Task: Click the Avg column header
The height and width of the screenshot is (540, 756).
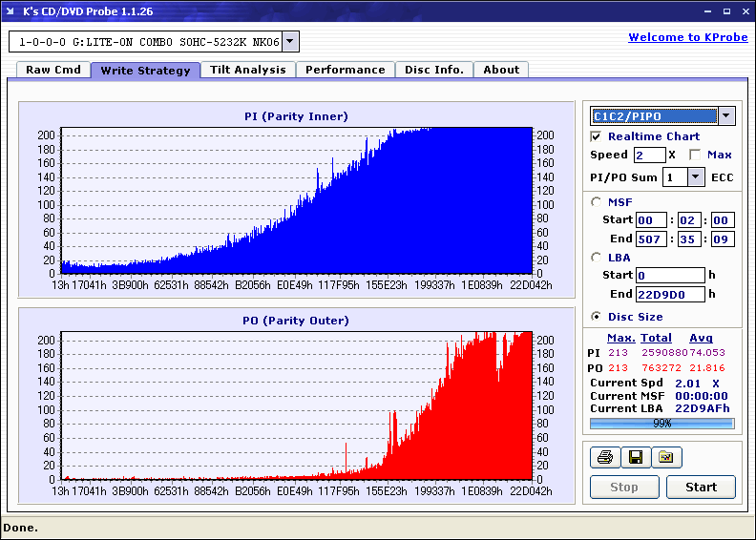Action: pyautogui.click(x=701, y=338)
